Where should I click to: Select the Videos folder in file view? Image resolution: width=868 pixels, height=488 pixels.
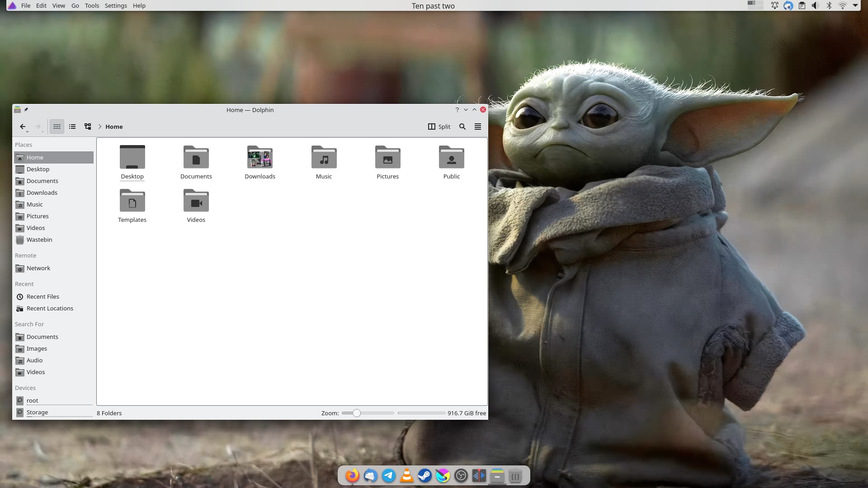[x=196, y=206]
